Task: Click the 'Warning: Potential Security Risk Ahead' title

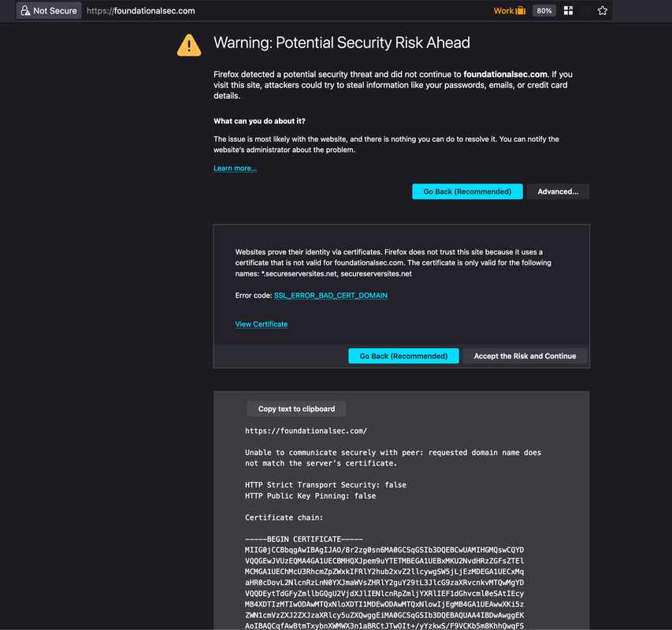Action: click(342, 43)
